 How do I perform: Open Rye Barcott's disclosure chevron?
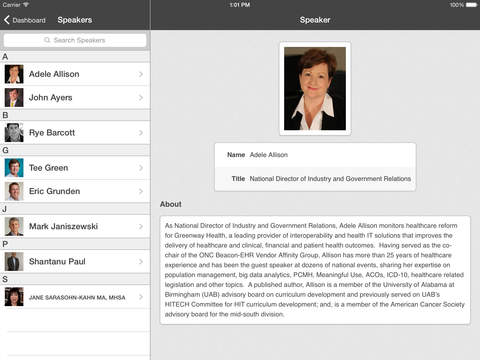(141, 133)
